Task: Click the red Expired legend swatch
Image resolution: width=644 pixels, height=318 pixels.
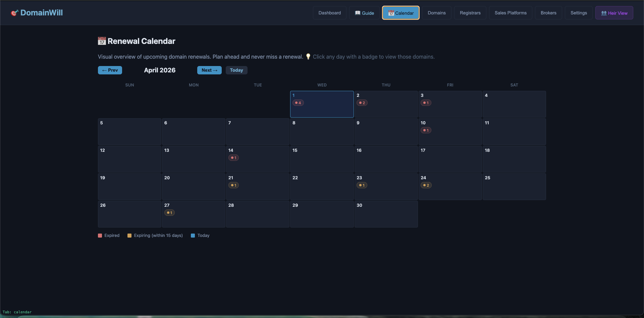Action: 100,236
